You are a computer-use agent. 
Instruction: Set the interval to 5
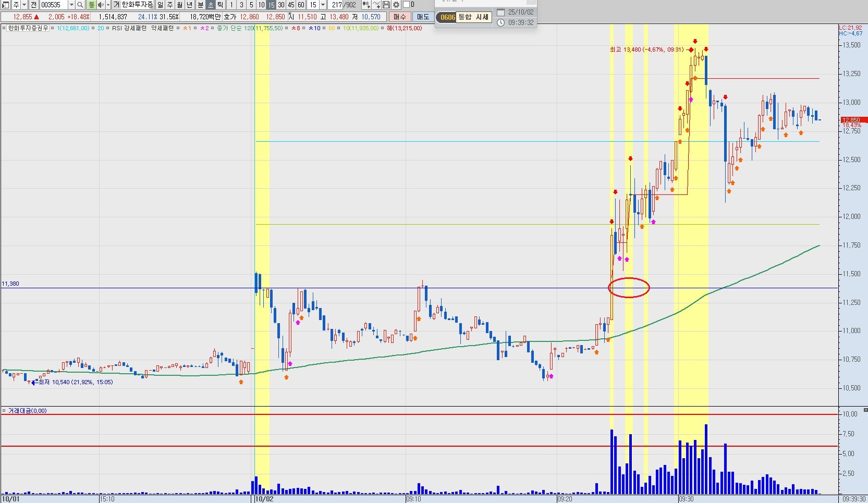pyautogui.click(x=252, y=5)
